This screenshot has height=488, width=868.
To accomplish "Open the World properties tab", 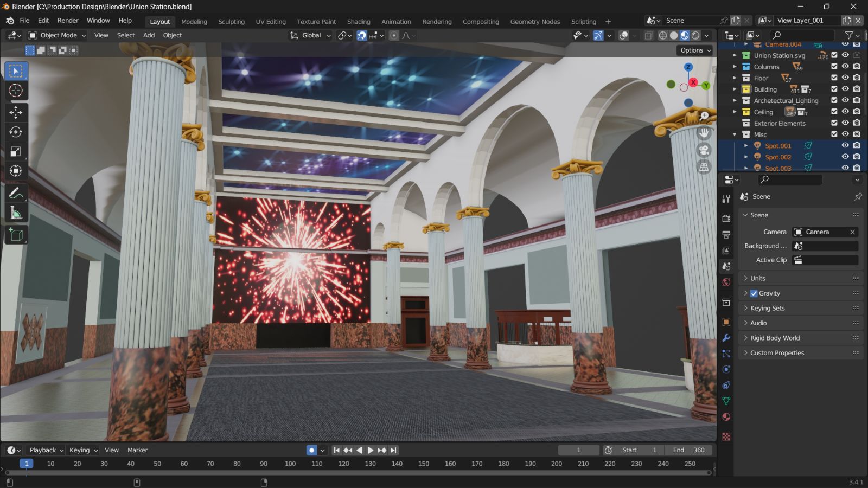I will (x=726, y=282).
